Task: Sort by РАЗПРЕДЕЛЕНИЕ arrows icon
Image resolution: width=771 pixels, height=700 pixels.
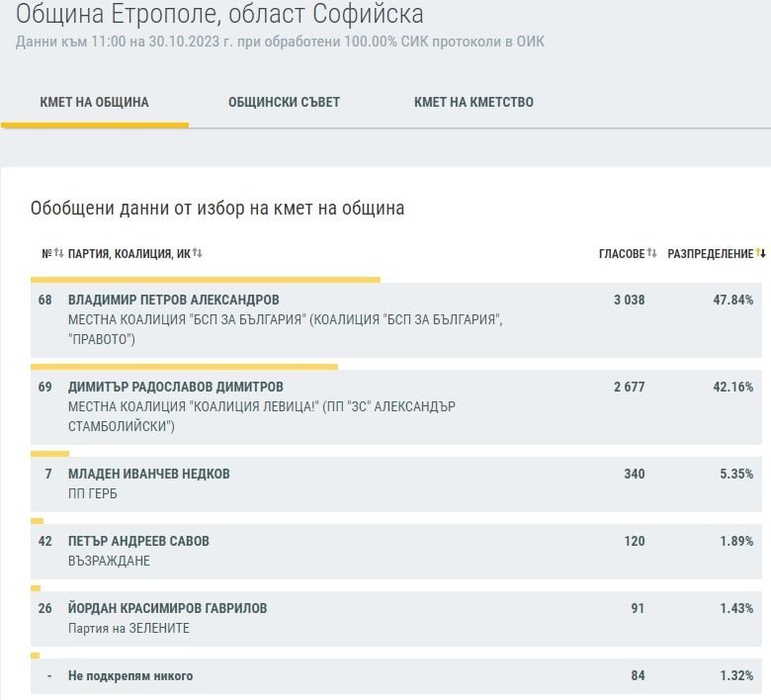Action: pyautogui.click(x=761, y=253)
